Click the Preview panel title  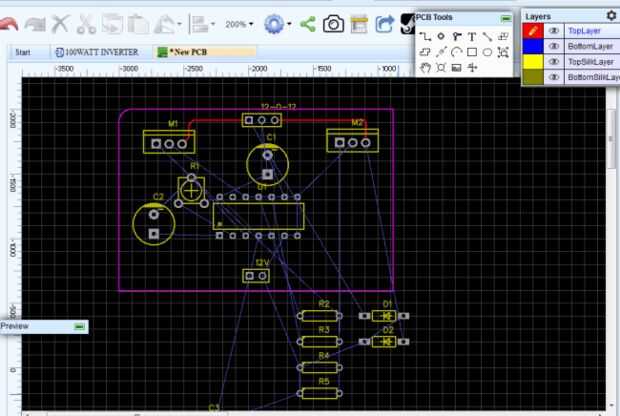[14, 326]
